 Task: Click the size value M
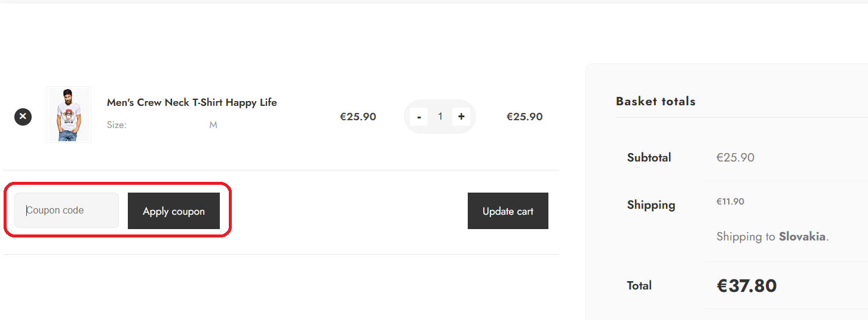click(x=213, y=125)
